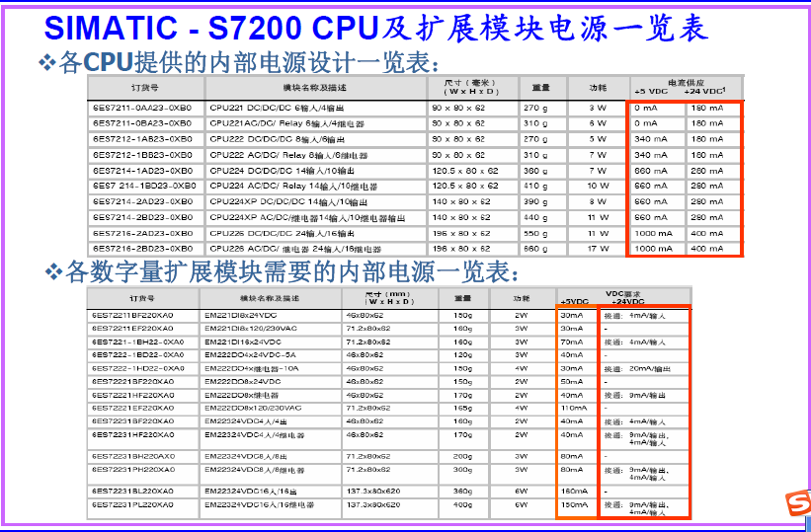Click order number 6ES72231BL220XA0
The image size is (811, 532).
(132, 492)
